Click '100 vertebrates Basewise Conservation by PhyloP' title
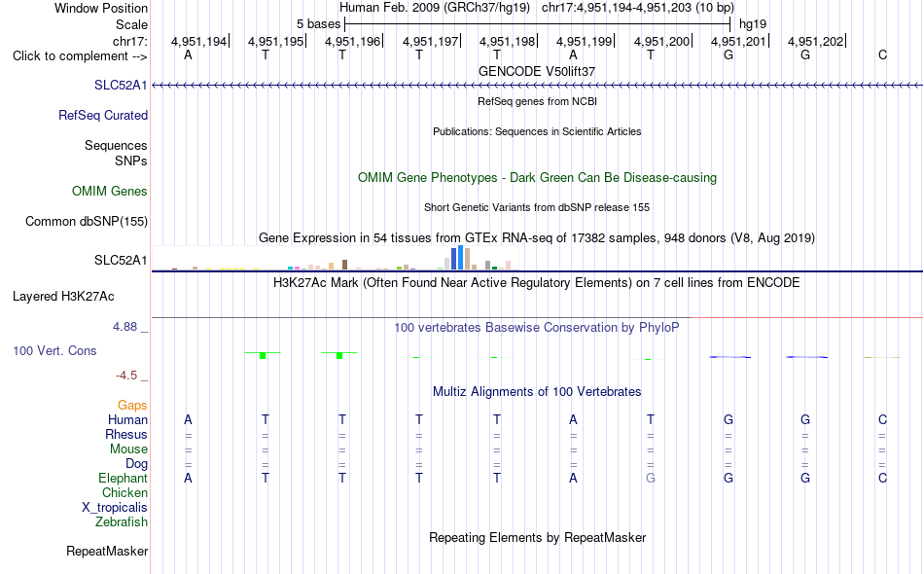924x574 pixels. pos(537,328)
